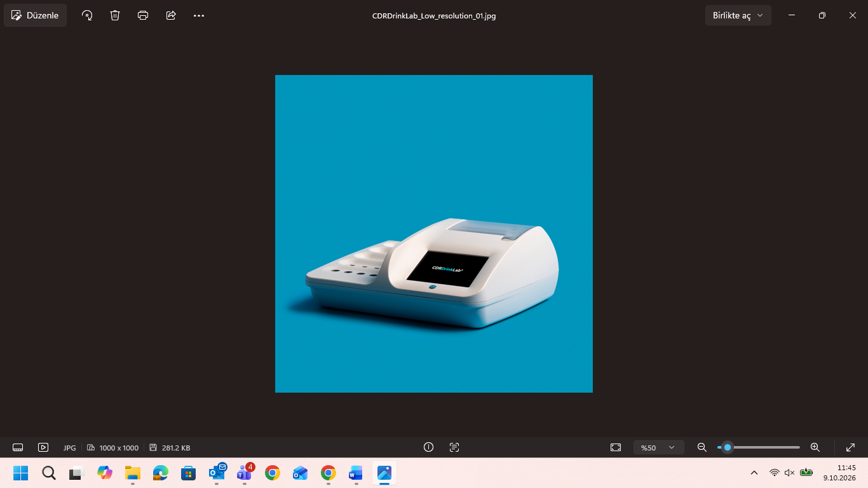Fit image to window icon
The image size is (868, 488).
point(616,447)
